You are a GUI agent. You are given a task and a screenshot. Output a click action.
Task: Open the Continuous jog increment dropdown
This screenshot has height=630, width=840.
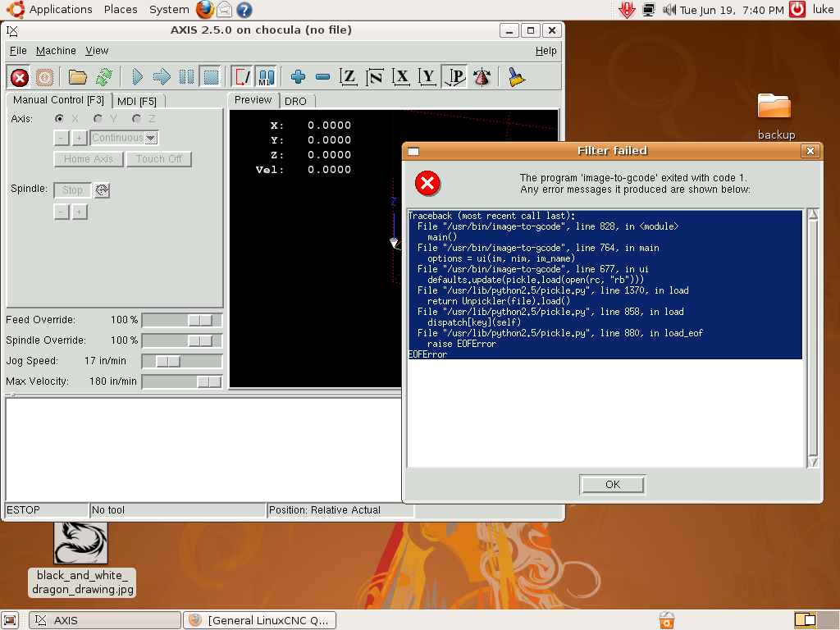tap(125, 138)
